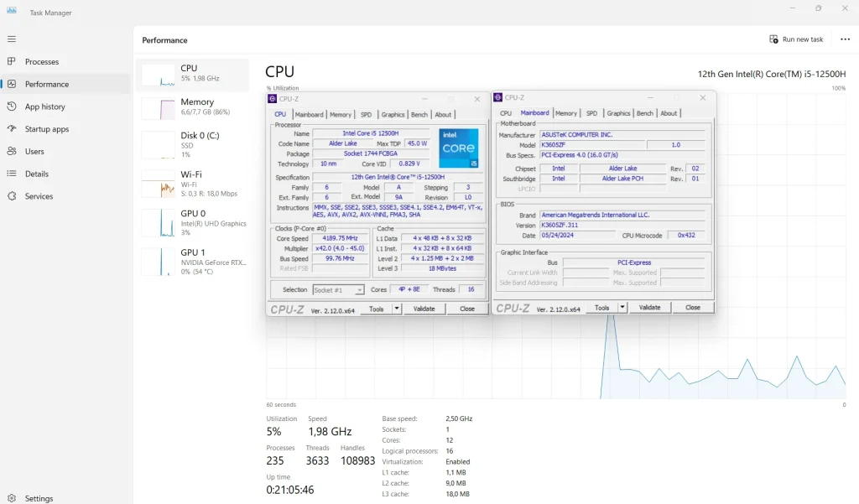Click the Users sidebar icon

(x=12, y=151)
